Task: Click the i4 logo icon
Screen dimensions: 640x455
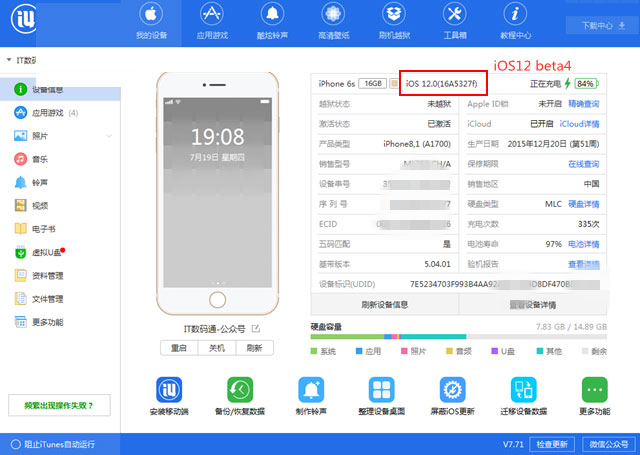Action: coord(24,19)
